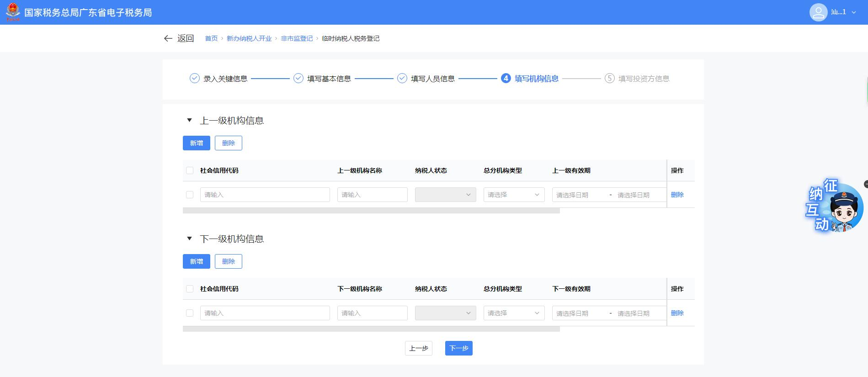This screenshot has height=377, width=868.
Task: Click the user avatar icon
Action: [818, 12]
